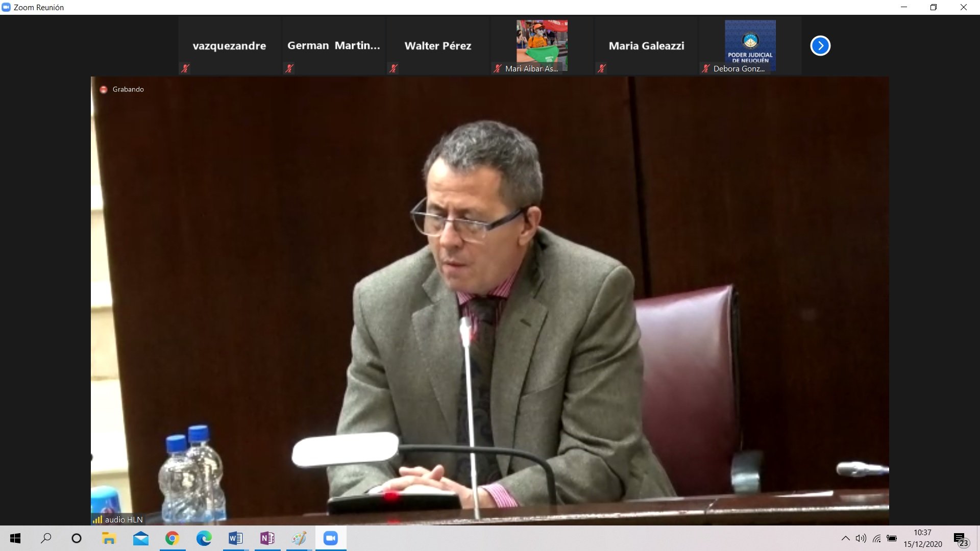Click the next participants arrow button
Image resolution: width=980 pixels, height=551 pixels.
[x=820, y=46]
